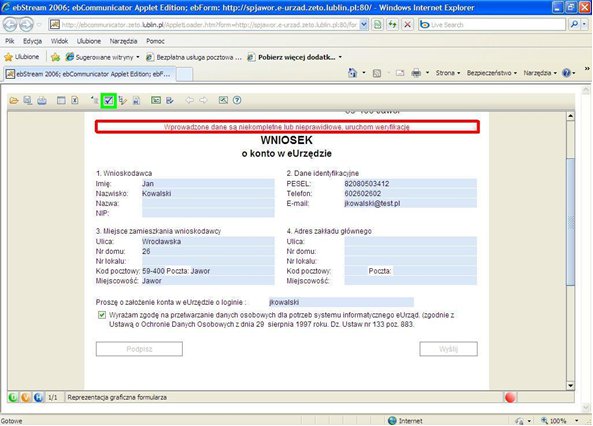This screenshot has height=426, width=593.
Task: Go back using the browser back arrow
Action: point(10,25)
